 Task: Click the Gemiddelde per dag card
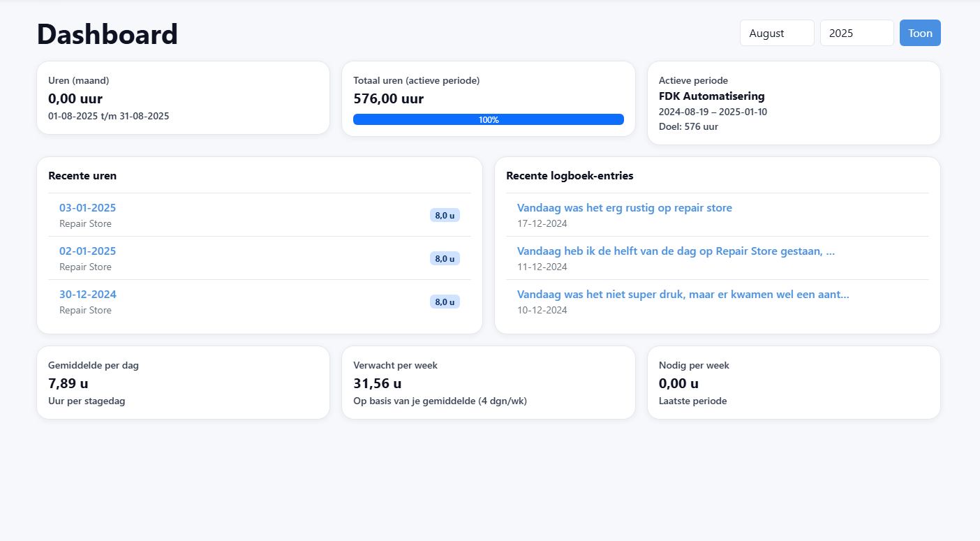click(183, 383)
